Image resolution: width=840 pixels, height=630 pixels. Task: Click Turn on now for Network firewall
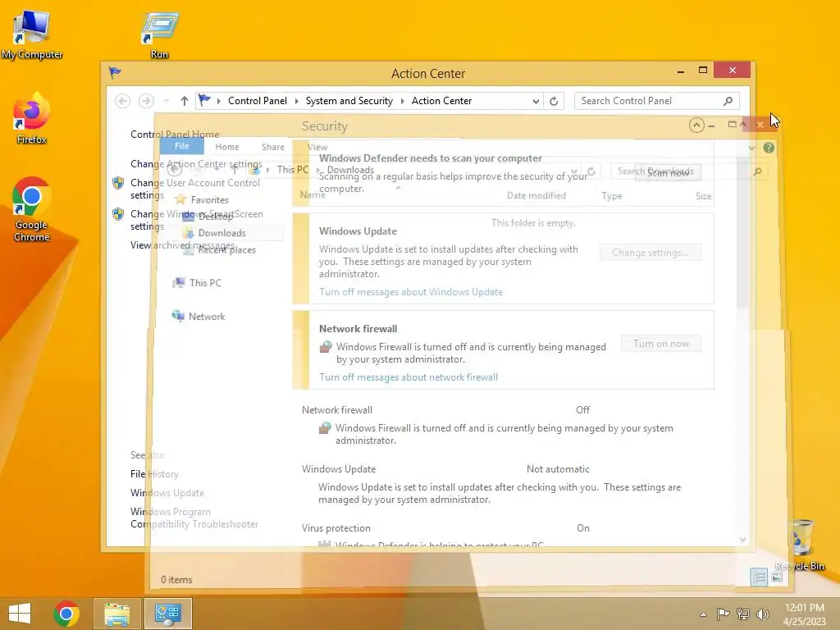660,344
